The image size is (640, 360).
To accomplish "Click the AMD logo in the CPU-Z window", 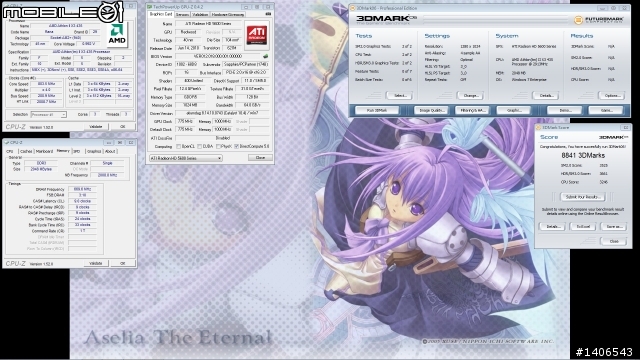I will click(x=117, y=34).
